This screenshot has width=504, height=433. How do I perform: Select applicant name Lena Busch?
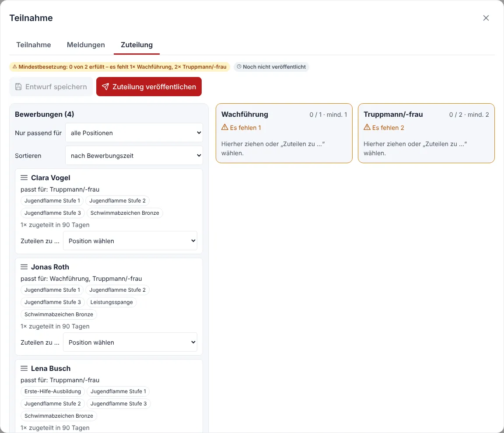coord(50,368)
